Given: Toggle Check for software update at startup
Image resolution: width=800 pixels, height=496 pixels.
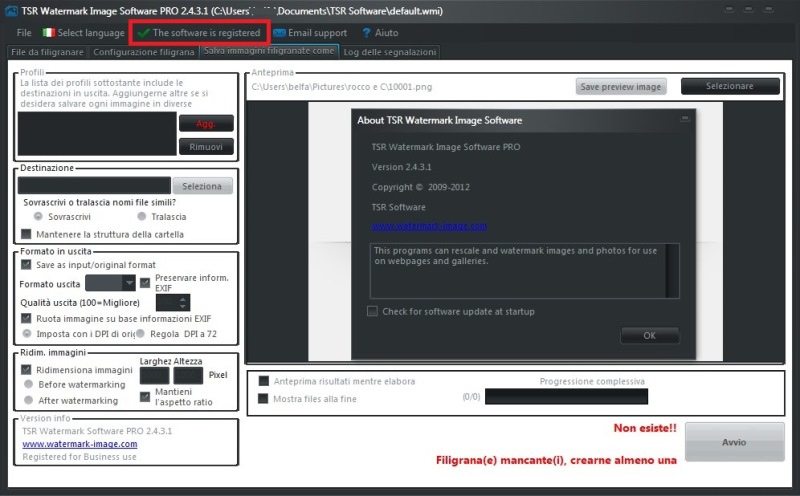Looking at the screenshot, I should [372, 311].
